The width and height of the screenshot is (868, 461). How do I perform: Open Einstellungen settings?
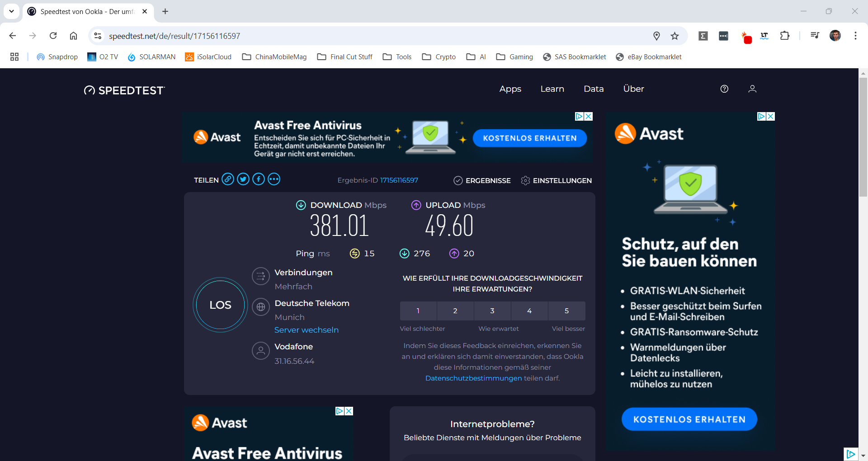556,180
